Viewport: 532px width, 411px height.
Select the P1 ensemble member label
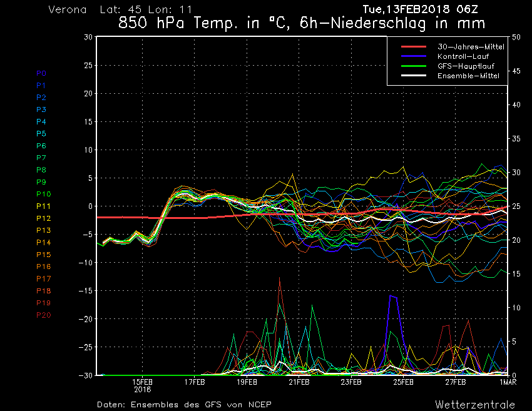[x=41, y=86]
